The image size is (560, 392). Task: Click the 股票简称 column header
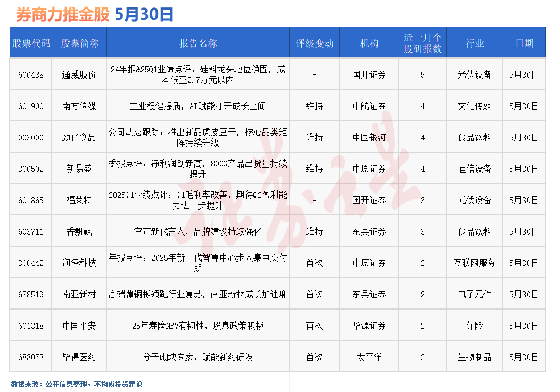tap(80, 43)
